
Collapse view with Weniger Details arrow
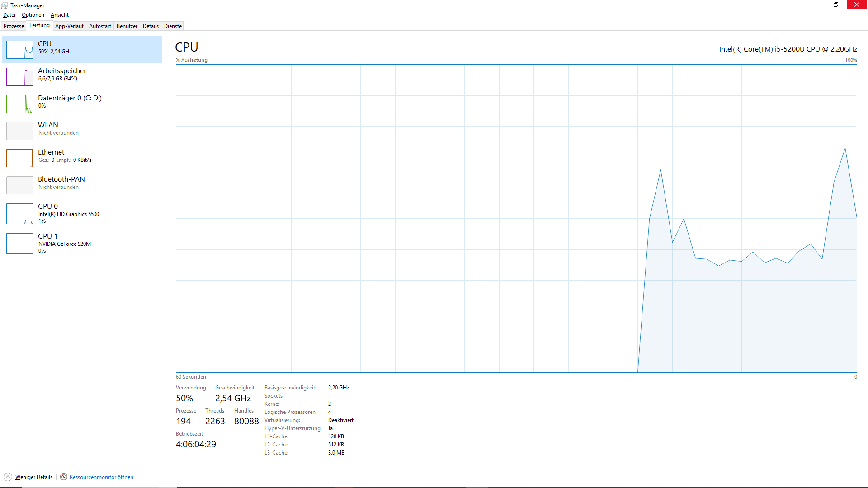click(8, 477)
